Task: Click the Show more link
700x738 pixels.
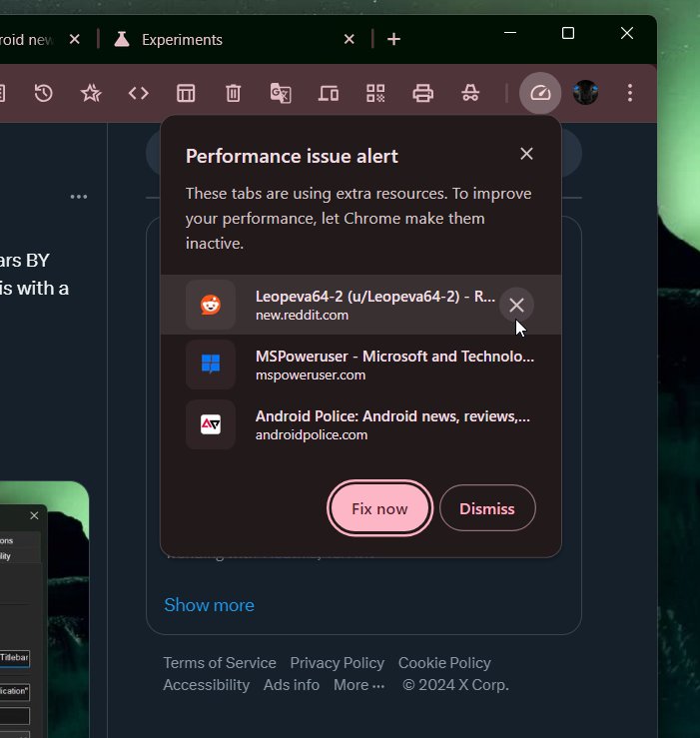Action: 209,604
